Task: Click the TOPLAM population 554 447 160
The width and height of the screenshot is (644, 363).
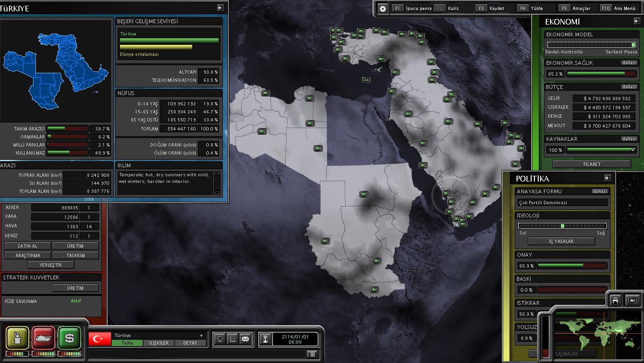Action: 178,129
